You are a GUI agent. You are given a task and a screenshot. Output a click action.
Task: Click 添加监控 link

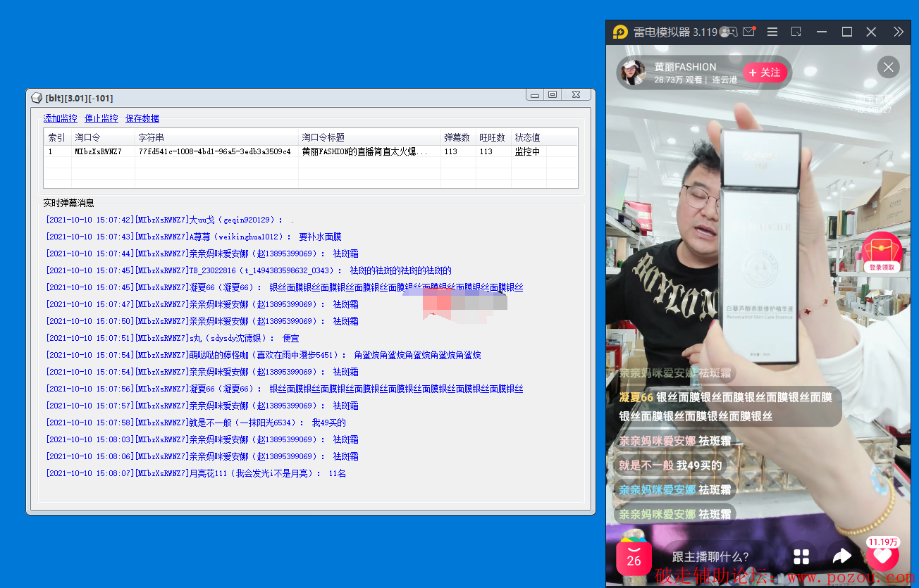pos(61,118)
